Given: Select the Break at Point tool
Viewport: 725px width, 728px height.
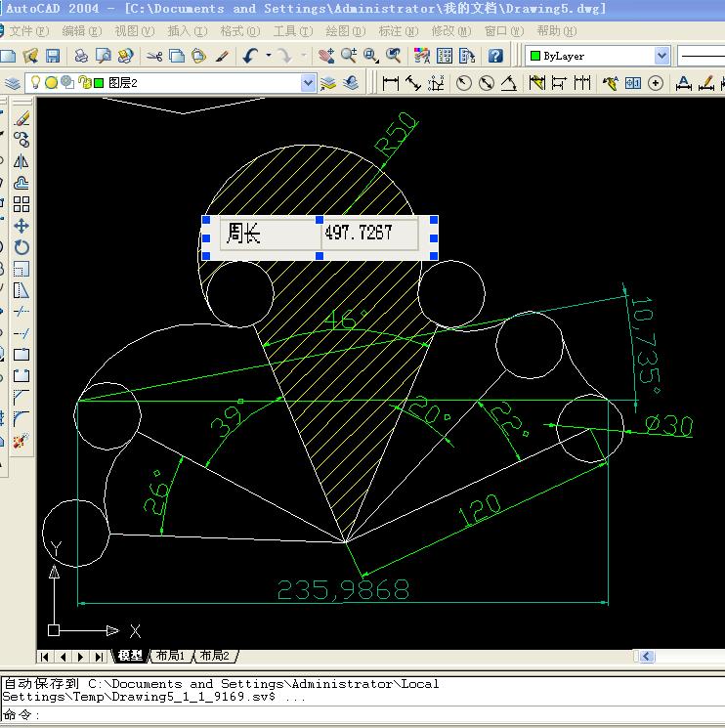Looking at the screenshot, I should click(x=21, y=355).
